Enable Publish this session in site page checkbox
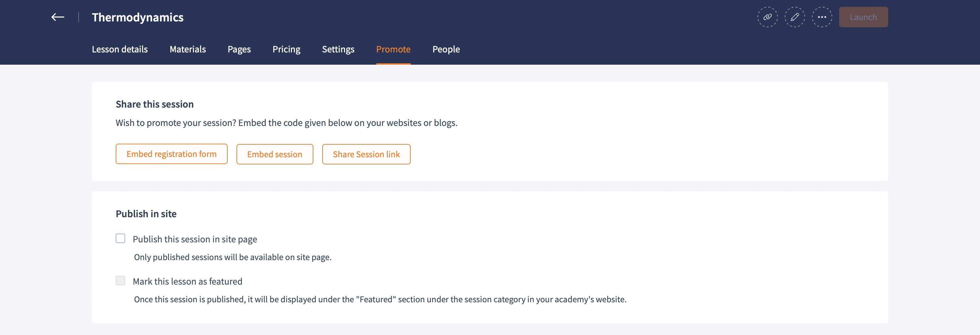Screen dimensions: 980x335 [120, 238]
